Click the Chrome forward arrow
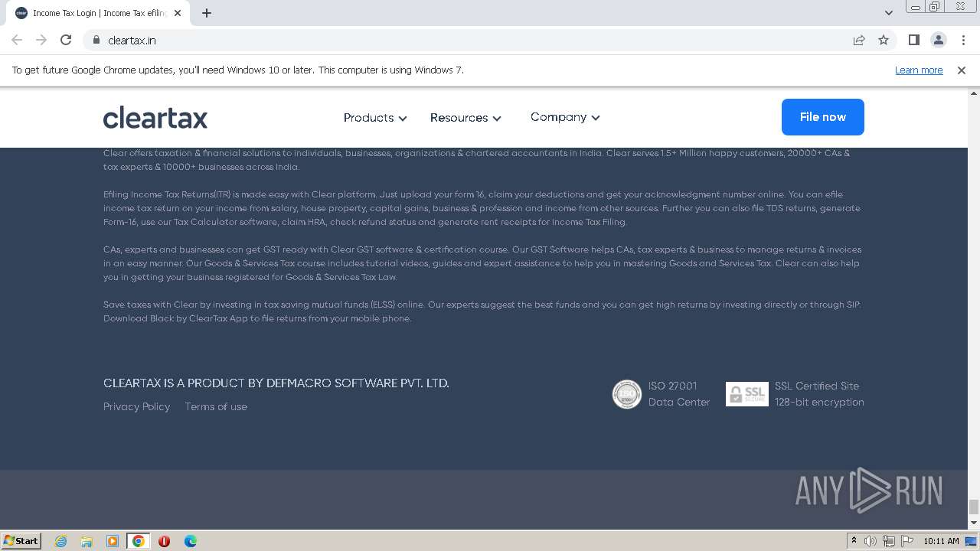 41,40
